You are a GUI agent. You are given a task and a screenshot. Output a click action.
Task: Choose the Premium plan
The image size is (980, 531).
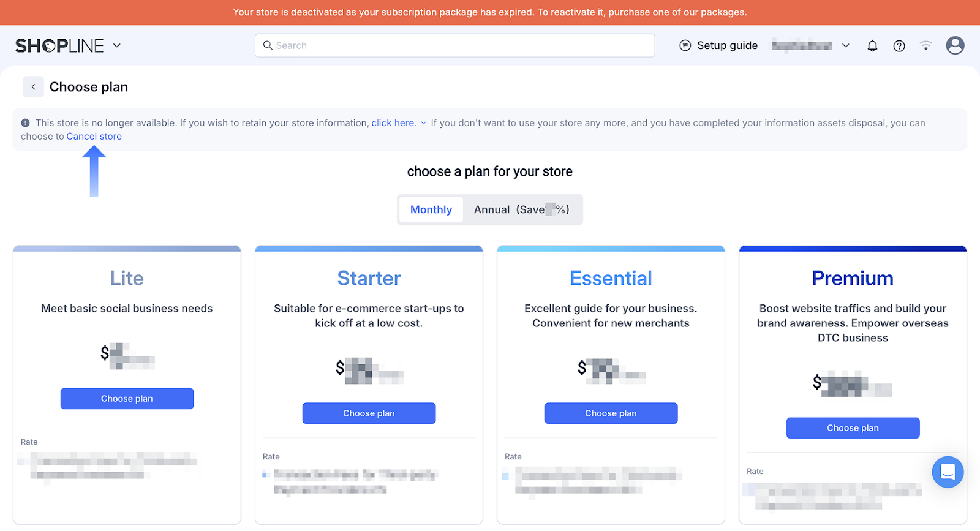tap(853, 428)
